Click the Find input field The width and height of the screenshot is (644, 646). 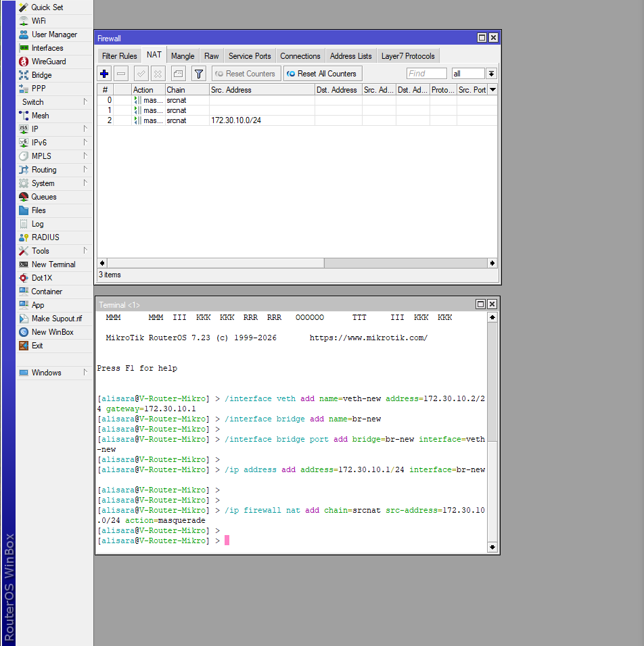(426, 74)
